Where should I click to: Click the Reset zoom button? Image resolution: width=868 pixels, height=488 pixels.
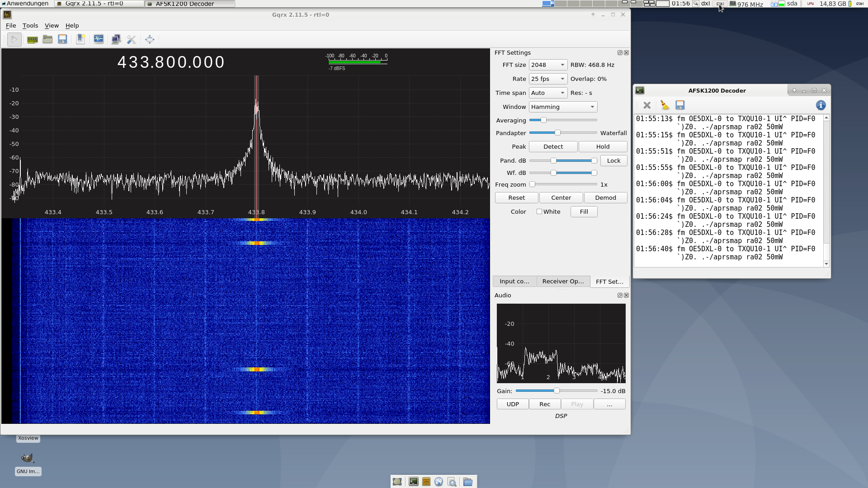click(x=517, y=198)
